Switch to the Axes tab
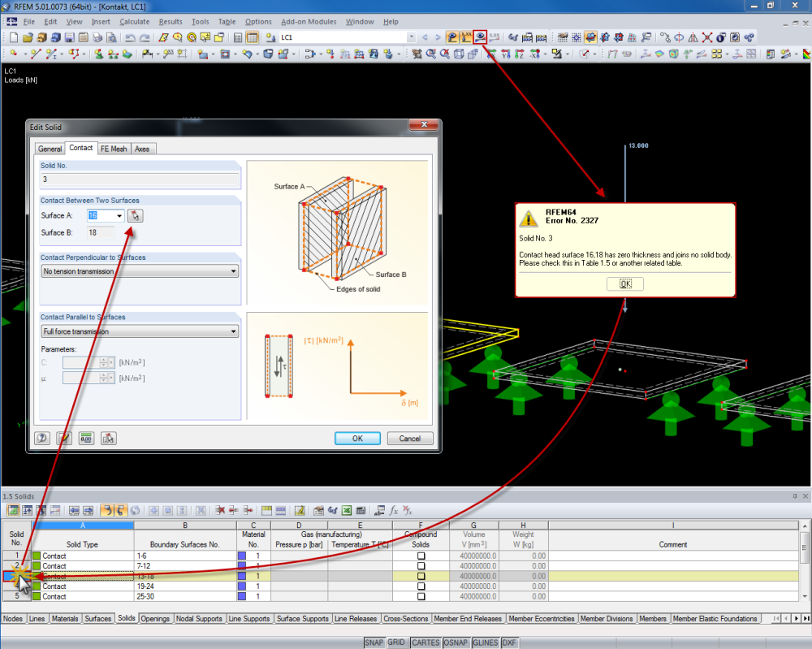This screenshot has width=812, height=649. coord(142,149)
